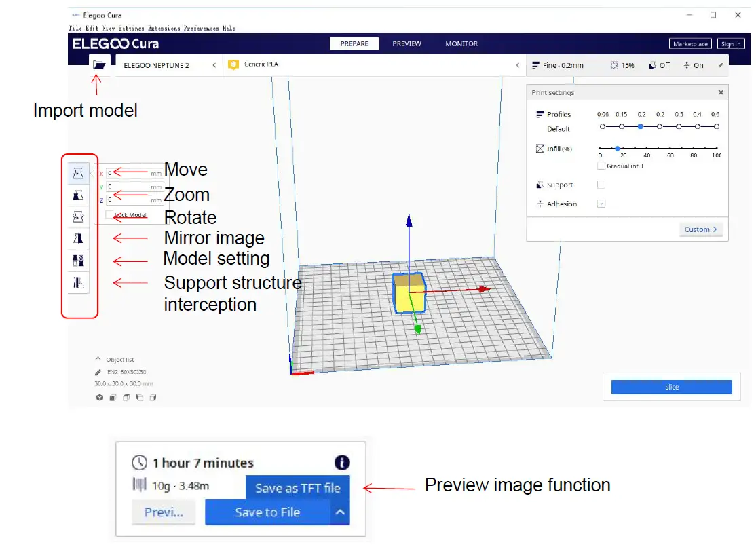Click the Slice button
This screenshot has height=549, width=756.
(672, 387)
